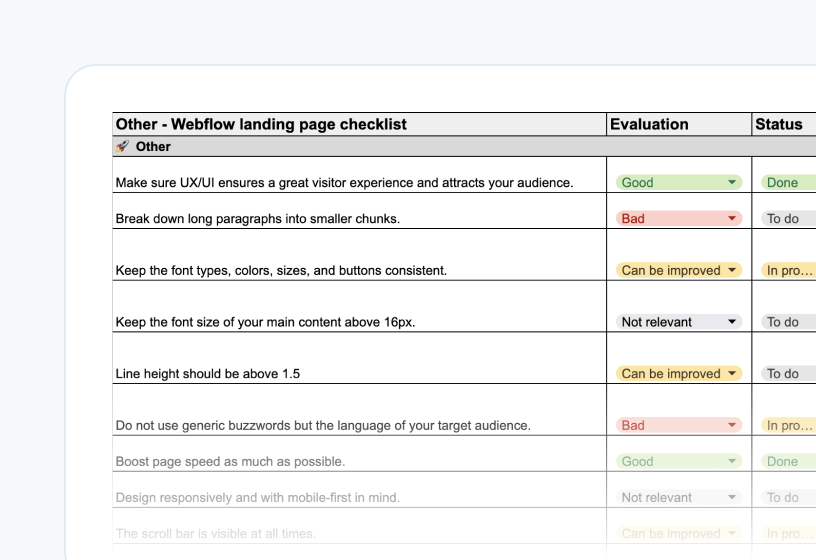Image resolution: width=816 pixels, height=560 pixels.
Task: Open To do status for long paragraphs row
Action: coord(788,219)
